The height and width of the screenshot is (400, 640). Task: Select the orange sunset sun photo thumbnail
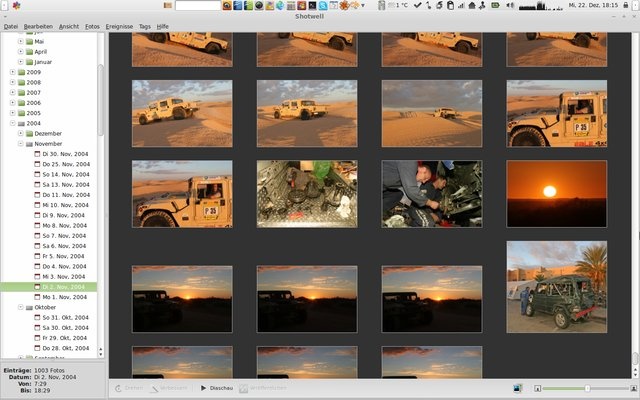pyautogui.click(x=556, y=194)
